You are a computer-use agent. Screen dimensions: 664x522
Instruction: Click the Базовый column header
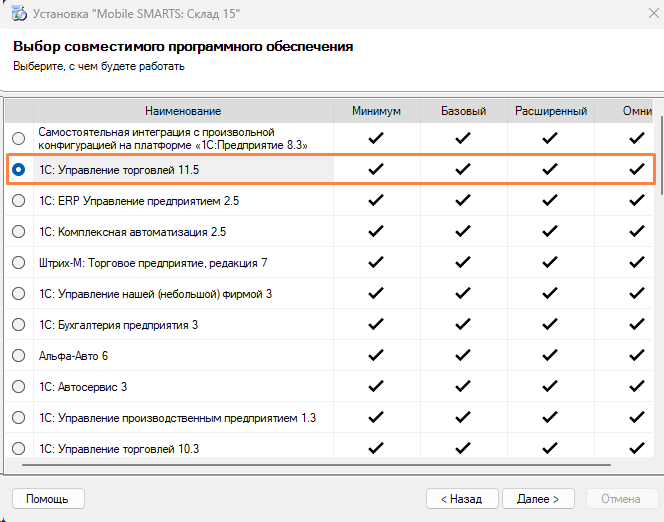[463, 111]
